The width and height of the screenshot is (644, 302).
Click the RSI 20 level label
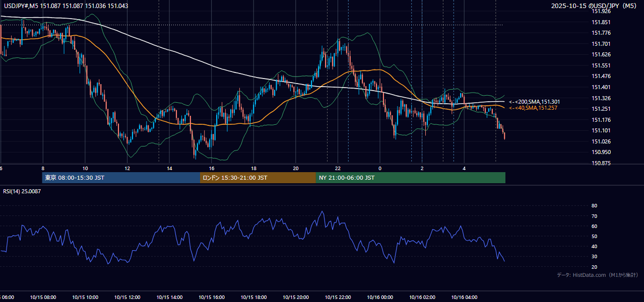tap(594, 267)
